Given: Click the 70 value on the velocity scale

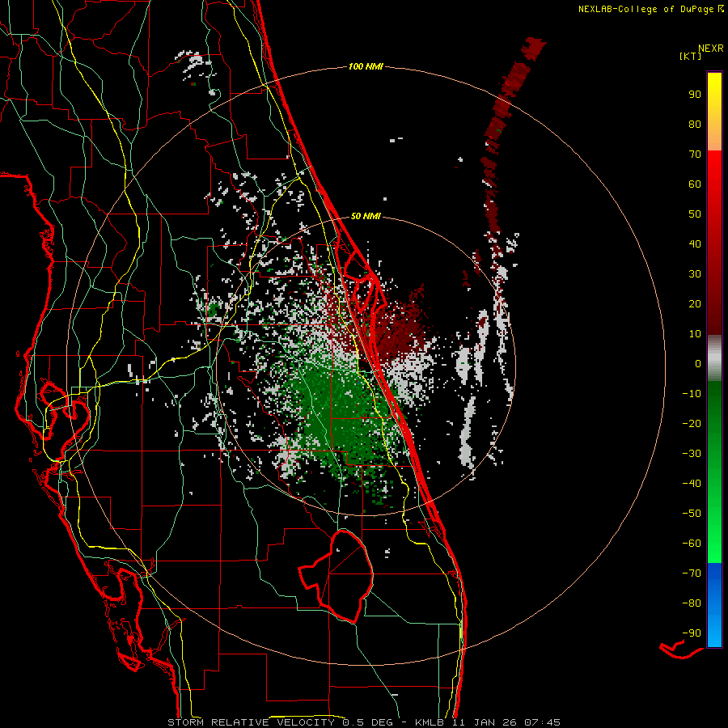Looking at the screenshot, I should click(695, 154).
